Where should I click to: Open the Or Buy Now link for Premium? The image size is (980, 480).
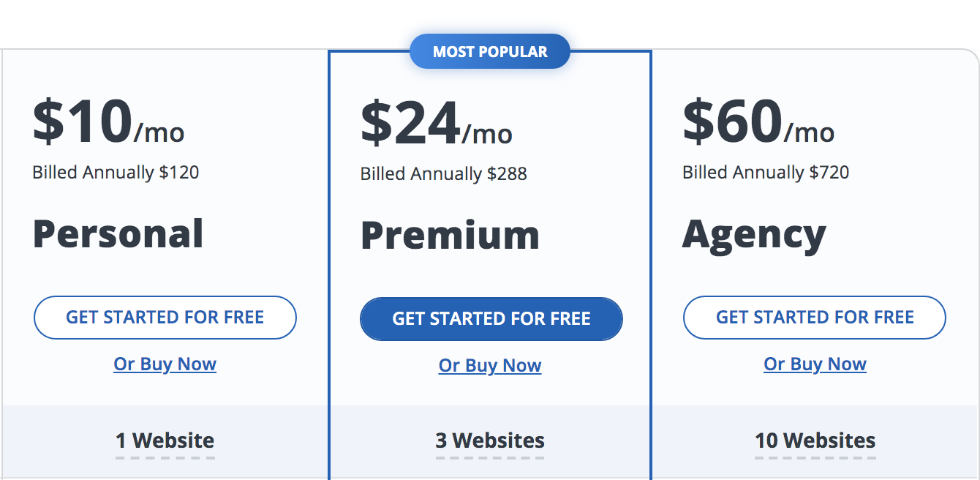[490, 365]
